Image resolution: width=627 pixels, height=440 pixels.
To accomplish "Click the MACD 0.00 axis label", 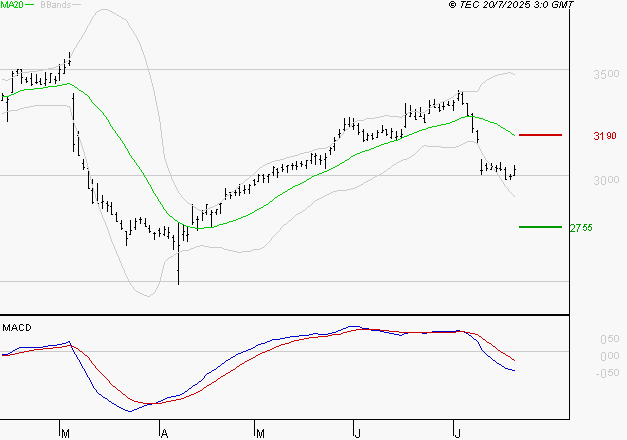I will point(610,356).
